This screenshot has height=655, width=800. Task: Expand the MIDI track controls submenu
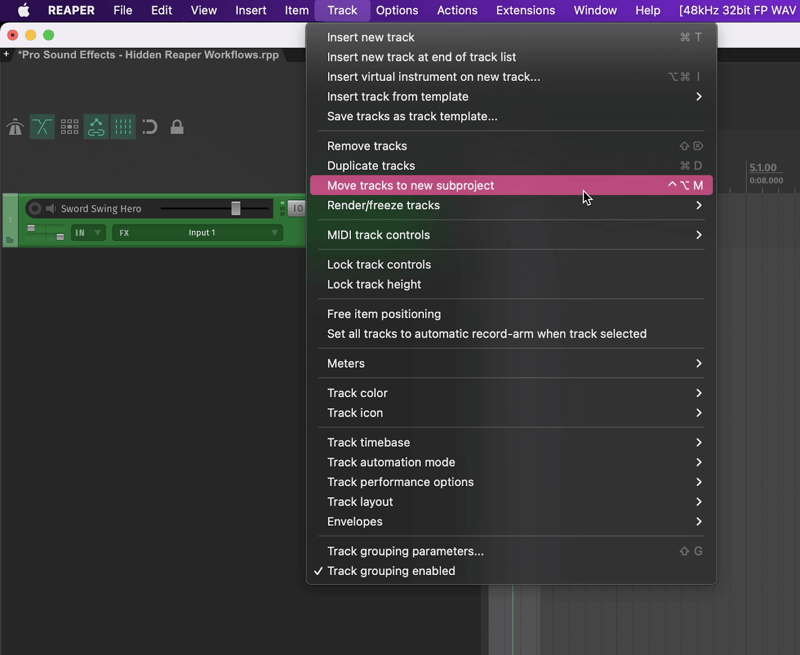point(511,235)
